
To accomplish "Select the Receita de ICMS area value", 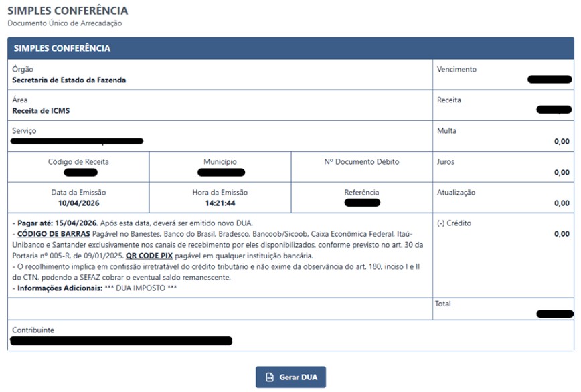I will [41, 110].
